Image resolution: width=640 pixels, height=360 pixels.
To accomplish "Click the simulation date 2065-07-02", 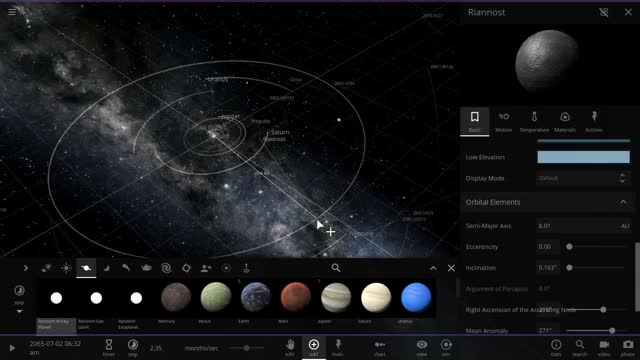I will [55, 348].
